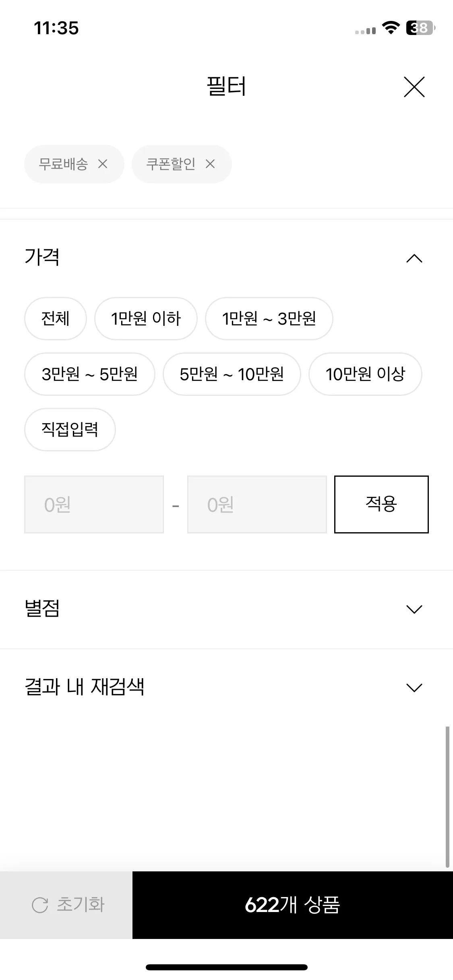The image size is (453, 980).
Task: Close the 필터 panel with X icon
Action: (x=414, y=87)
